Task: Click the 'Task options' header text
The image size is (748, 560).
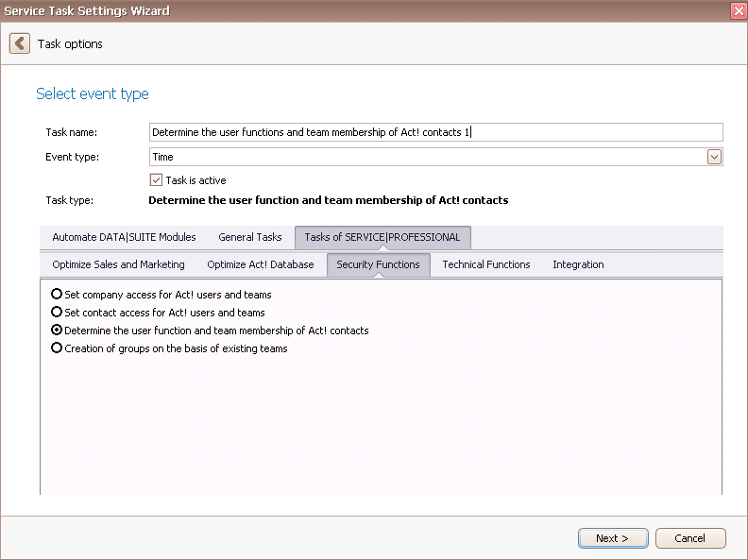Action: [x=70, y=43]
